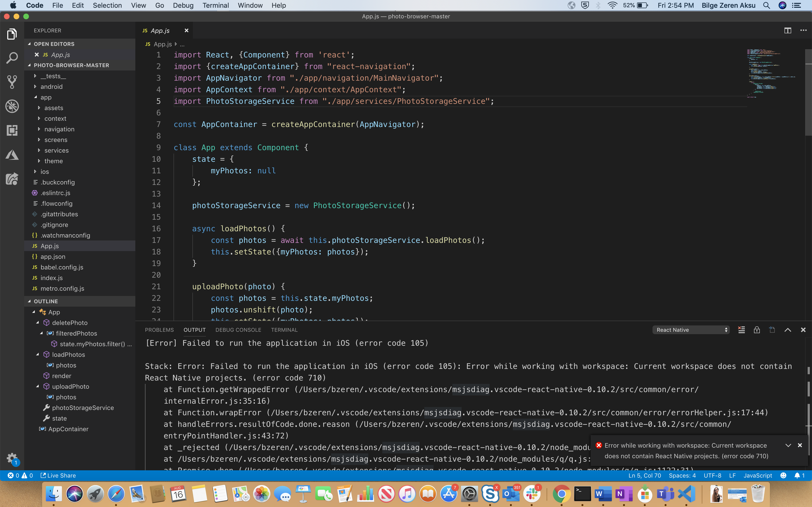Viewport: 812px width, 507px height.
Task: Open the Source Control view
Action: pyautogui.click(x=12, y=82)
